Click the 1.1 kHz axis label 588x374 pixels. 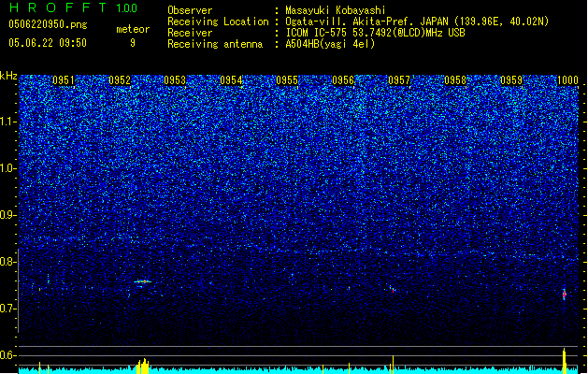tap(8, 122)
